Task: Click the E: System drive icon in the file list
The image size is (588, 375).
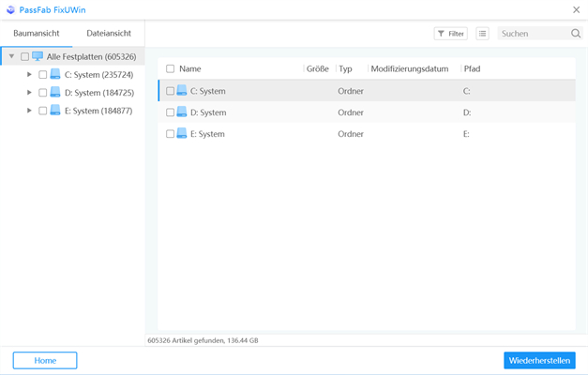Action: point(182,134)
